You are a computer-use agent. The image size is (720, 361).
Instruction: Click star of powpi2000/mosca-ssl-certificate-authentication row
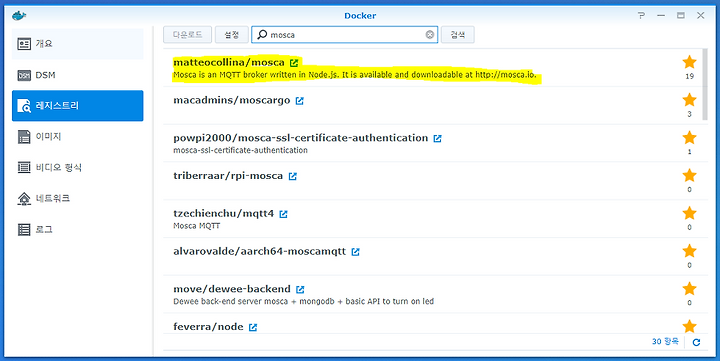click(x=689, y=137)
